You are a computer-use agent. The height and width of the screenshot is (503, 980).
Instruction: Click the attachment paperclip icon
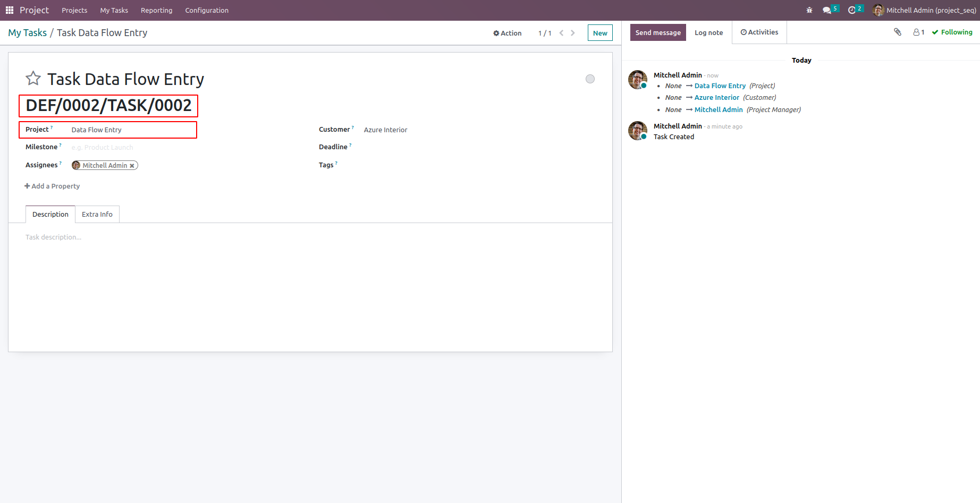[898, 32]
